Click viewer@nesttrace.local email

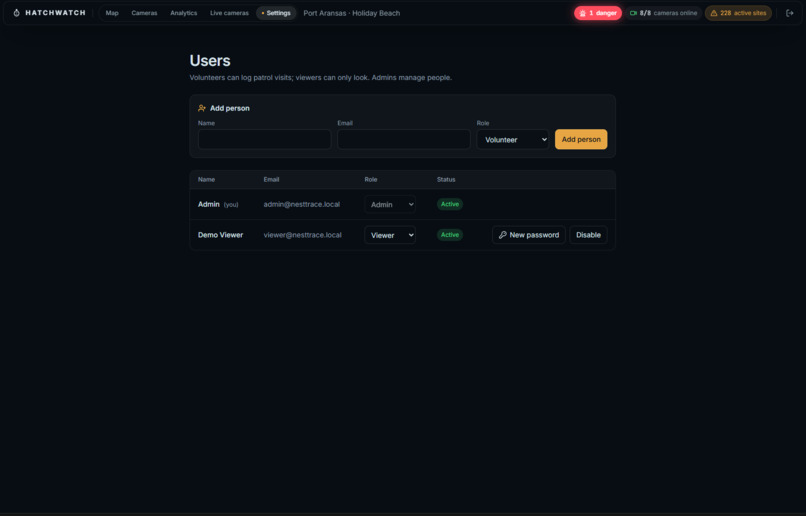302,235
